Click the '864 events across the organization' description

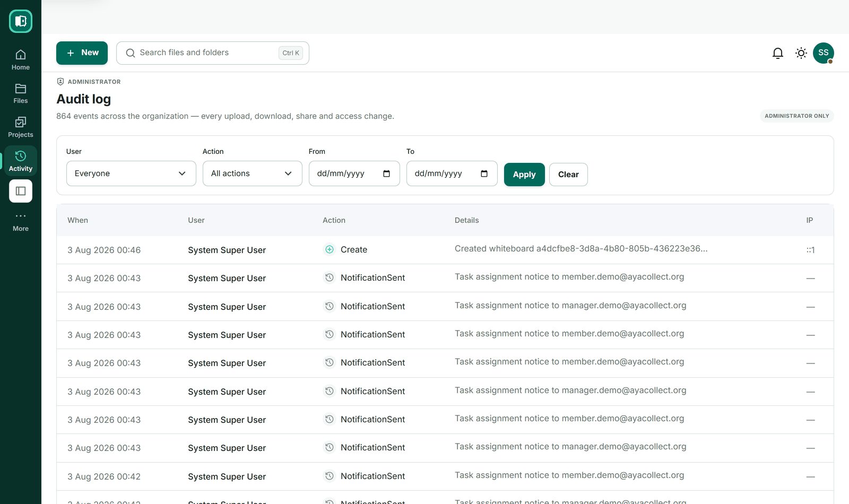coord(225,116)
